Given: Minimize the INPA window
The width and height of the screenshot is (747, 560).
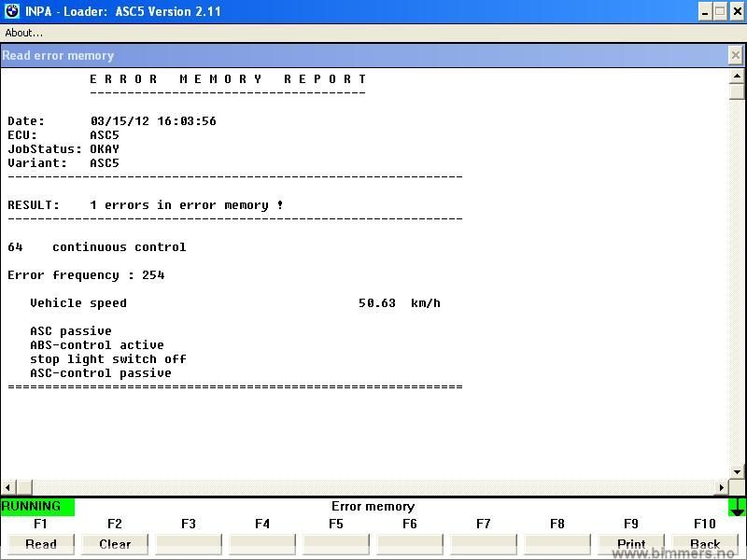Looking at the screenshot, I should coord(705,11).
